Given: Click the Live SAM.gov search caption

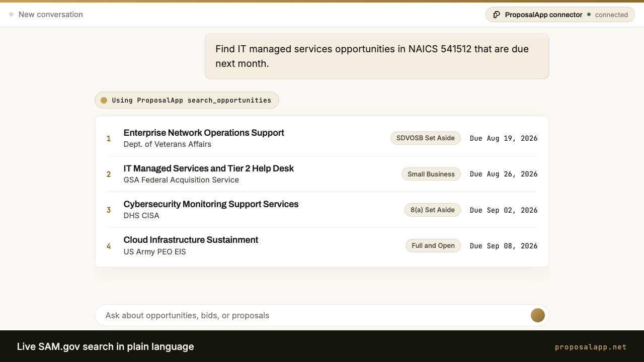Looking at the screenshot, I should point(106,346).
